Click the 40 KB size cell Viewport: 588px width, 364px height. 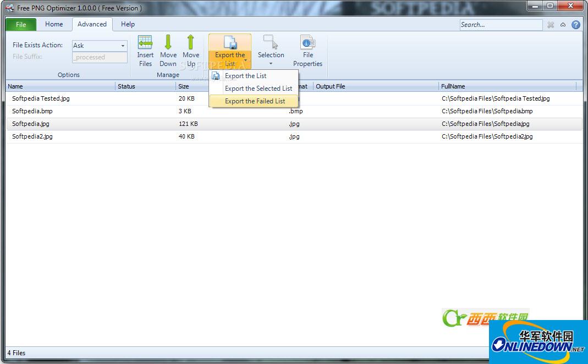[187, 136]
